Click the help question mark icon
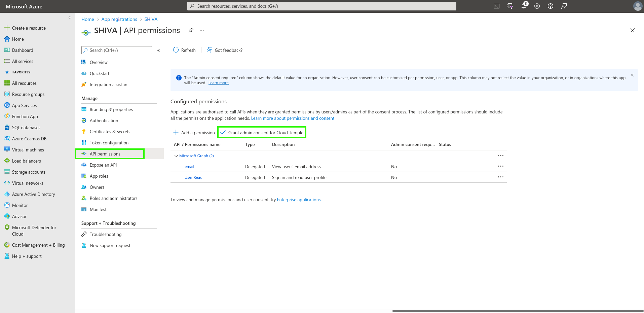The width and height of the screenshot is (644, 313). click(551, 6)
